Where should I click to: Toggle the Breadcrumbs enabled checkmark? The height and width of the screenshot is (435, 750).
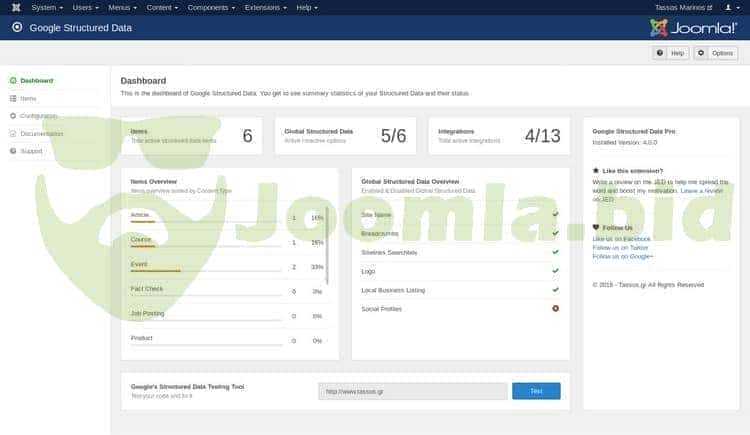(555, 233)
